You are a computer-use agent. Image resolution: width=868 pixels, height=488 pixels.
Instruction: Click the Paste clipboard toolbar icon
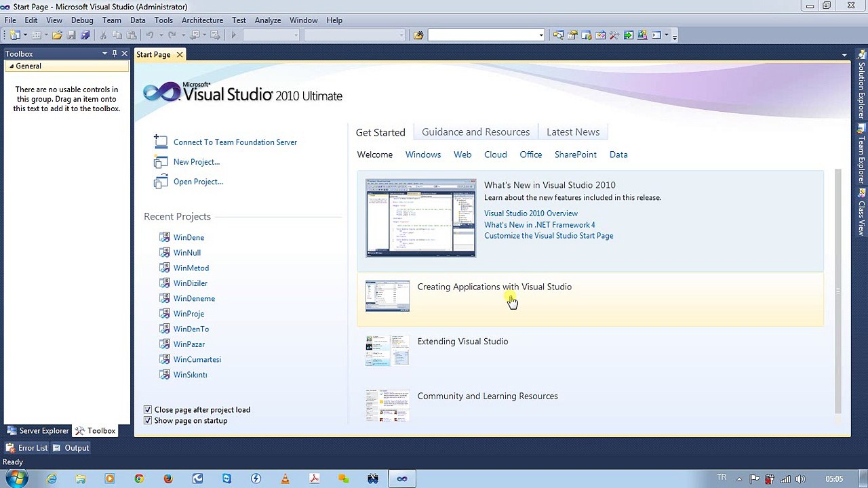(x=131, y=35)
